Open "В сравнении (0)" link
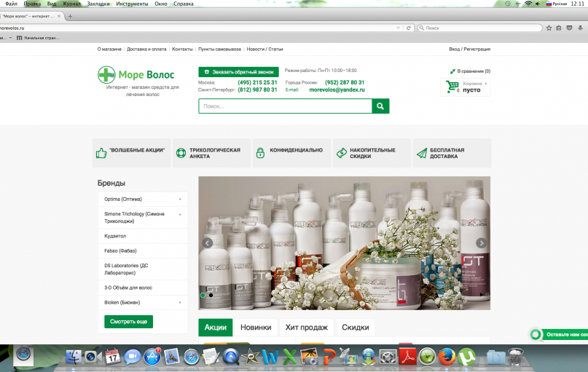 [470, 71]
